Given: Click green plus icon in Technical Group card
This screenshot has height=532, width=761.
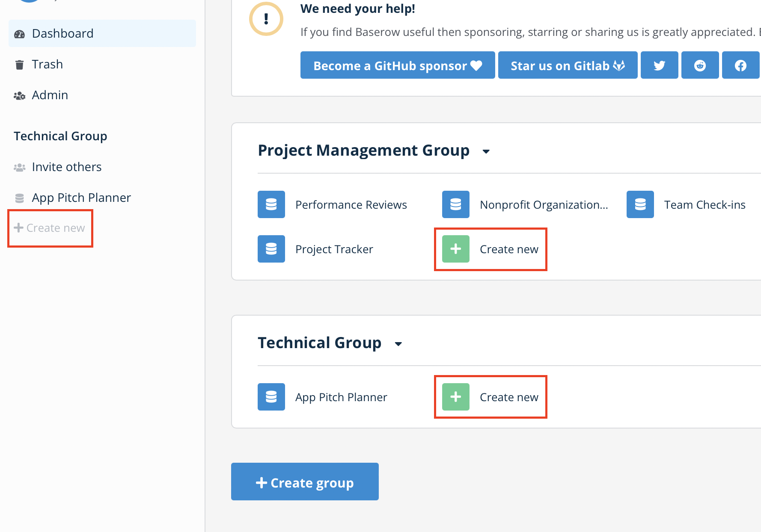Looking at the screenshot, I should tap(456, 397).
